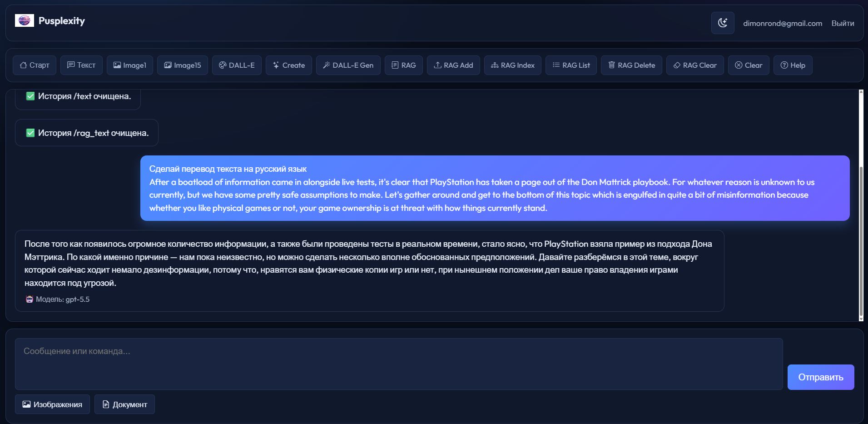
Task: Open the Create tool
Action: pyautogui.click(x=288, y=65)
